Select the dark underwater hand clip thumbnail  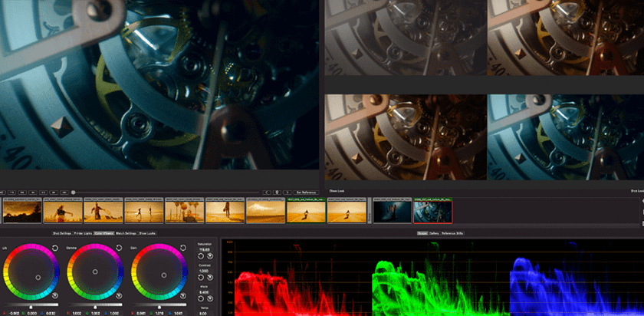click(393, 210)
